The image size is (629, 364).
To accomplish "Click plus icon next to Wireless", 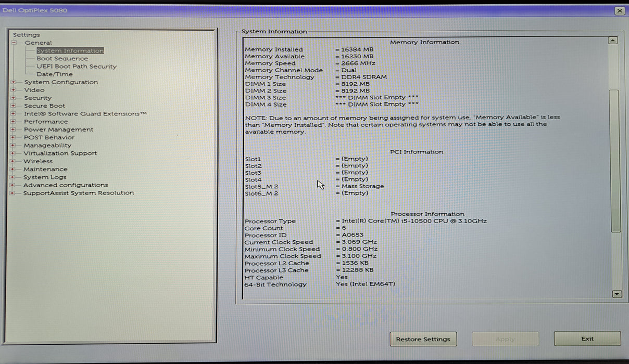I will 13,161.
